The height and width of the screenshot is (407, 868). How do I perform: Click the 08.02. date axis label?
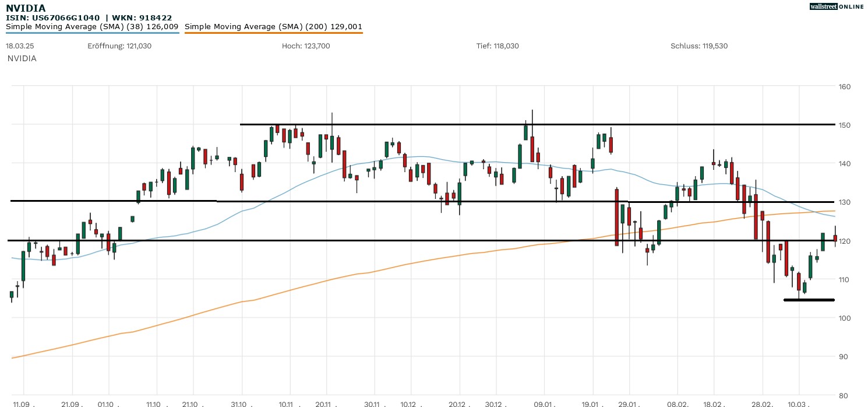coord(678,404)
